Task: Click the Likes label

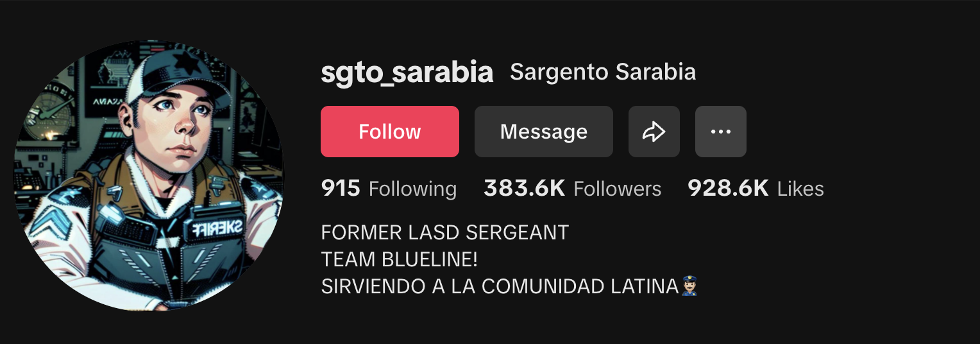Action: point(800,189)
